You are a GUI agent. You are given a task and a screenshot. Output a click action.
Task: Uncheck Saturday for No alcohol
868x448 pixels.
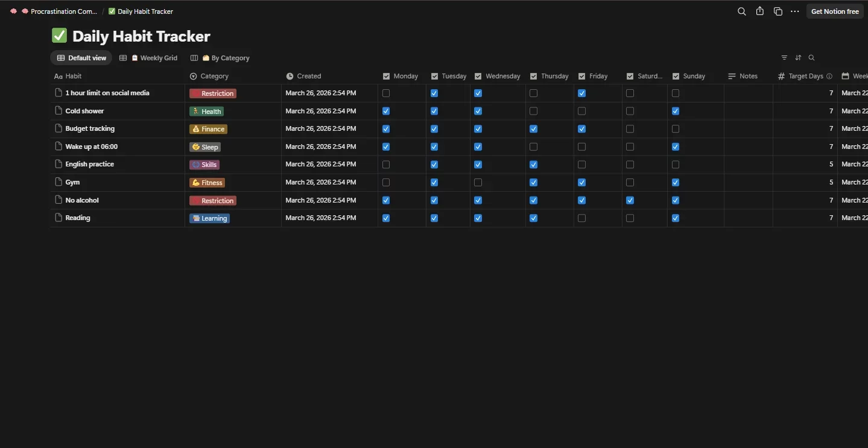[x=630, y=200]
